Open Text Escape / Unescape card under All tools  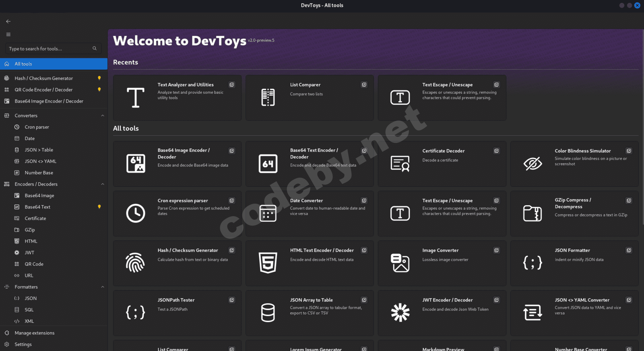click(442, 213)
